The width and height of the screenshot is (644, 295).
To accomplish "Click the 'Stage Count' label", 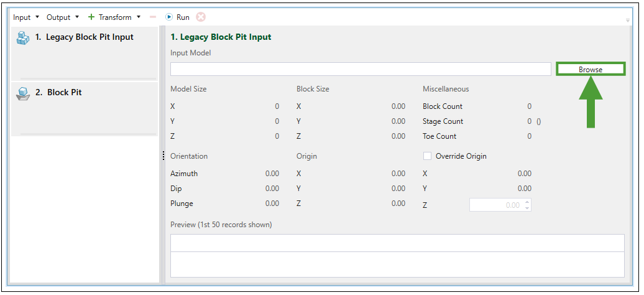I will click(443, 121).
